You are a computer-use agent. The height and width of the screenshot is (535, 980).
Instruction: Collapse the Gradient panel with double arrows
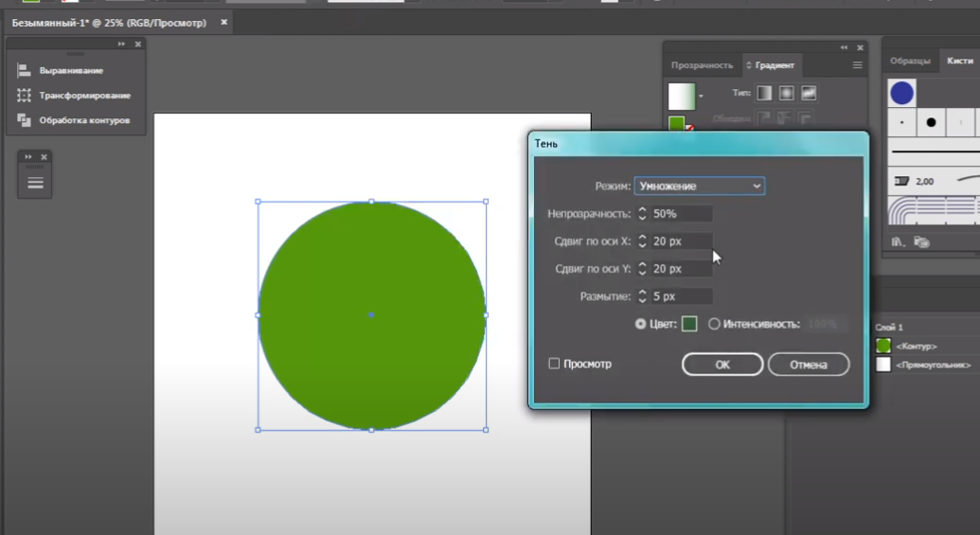[844, 47]
